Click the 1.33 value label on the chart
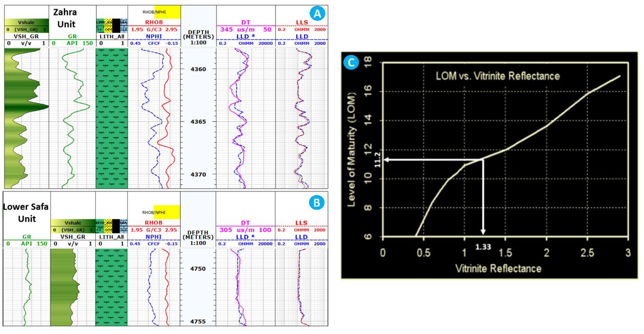The image size is (644, 334). (483, 247)
